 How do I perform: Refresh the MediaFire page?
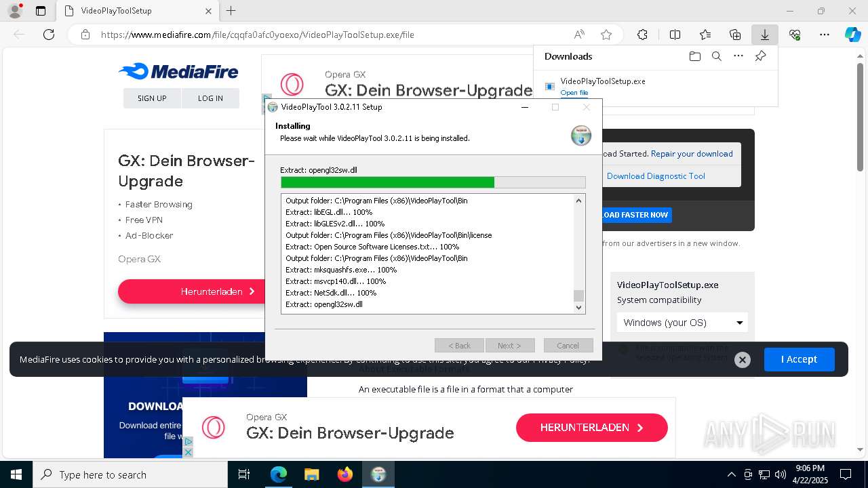[49, 35]
